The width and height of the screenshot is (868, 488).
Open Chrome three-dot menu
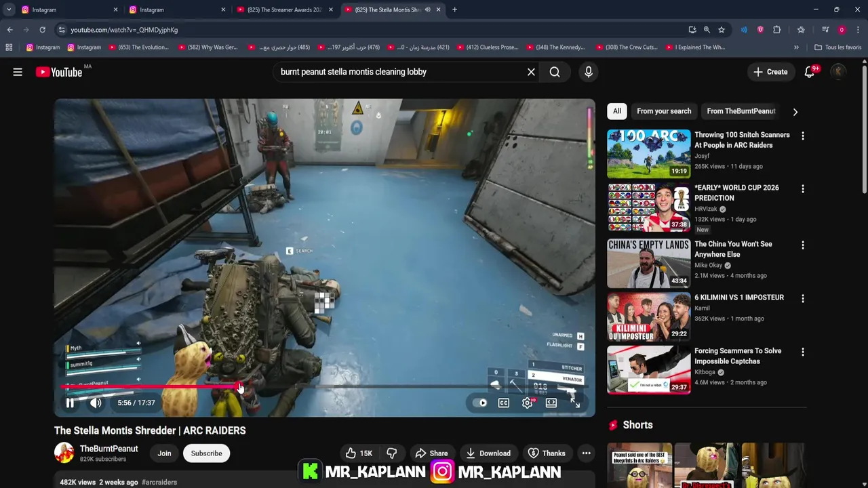pyautogui.click(x=859, y=30)
